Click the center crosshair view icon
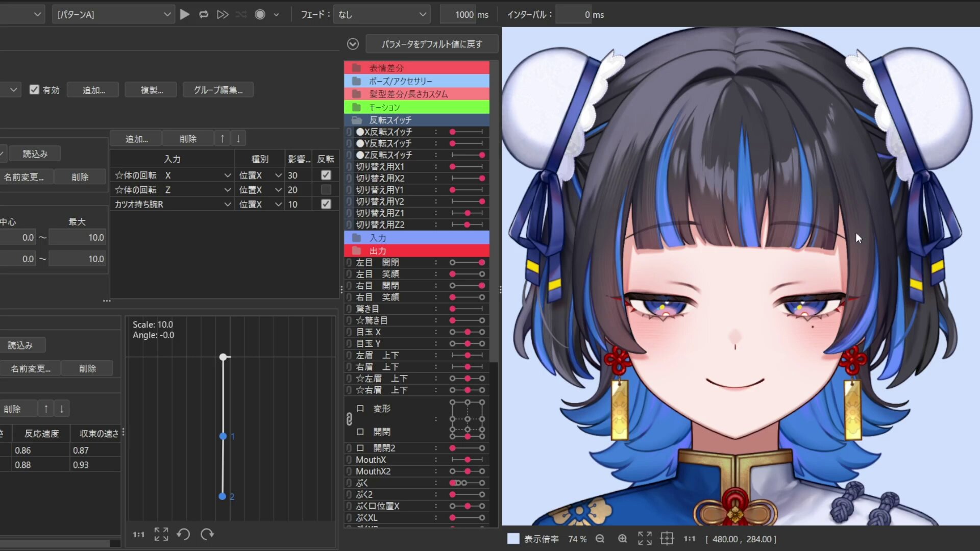This screenshot has width=980, height=551. pos(667,539)
